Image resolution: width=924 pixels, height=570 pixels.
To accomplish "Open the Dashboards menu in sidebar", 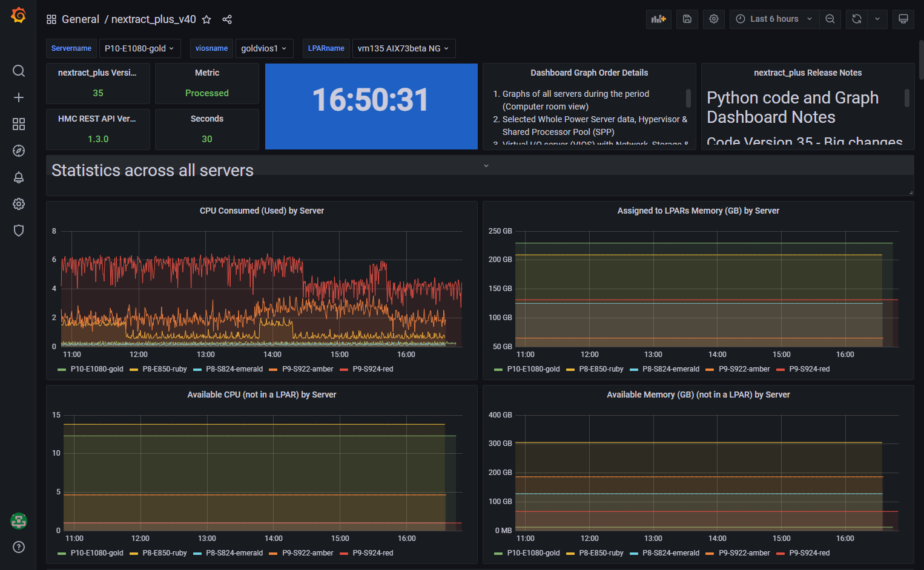I will [19, 124].
